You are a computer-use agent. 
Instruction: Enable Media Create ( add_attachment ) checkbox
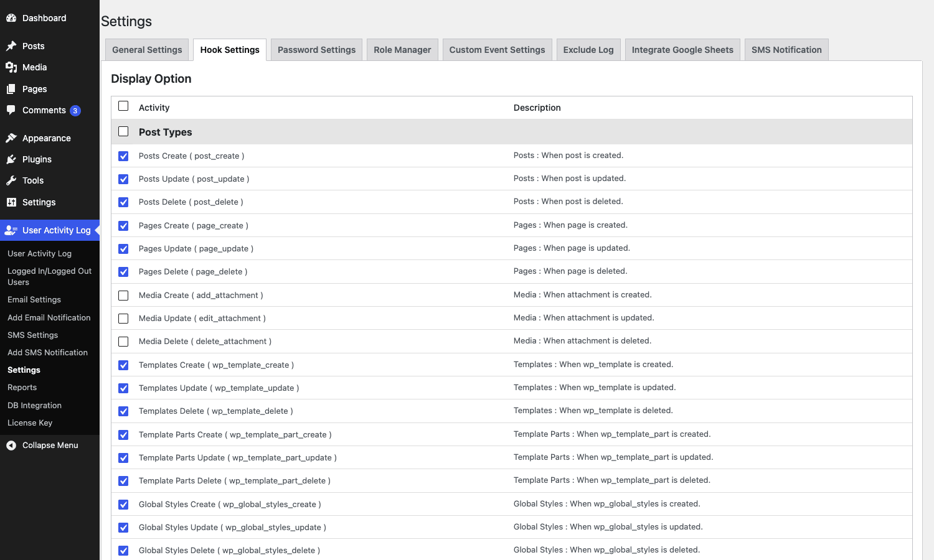tap(123, 296)
